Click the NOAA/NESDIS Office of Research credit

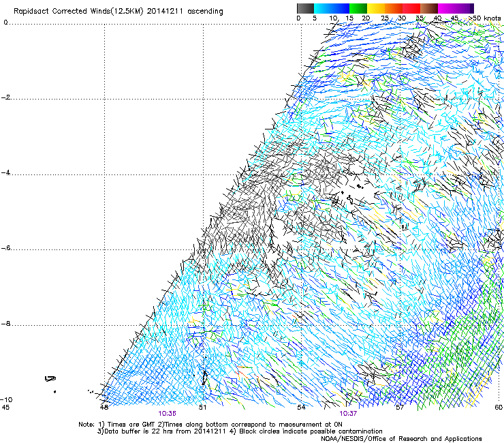point(401,439)
